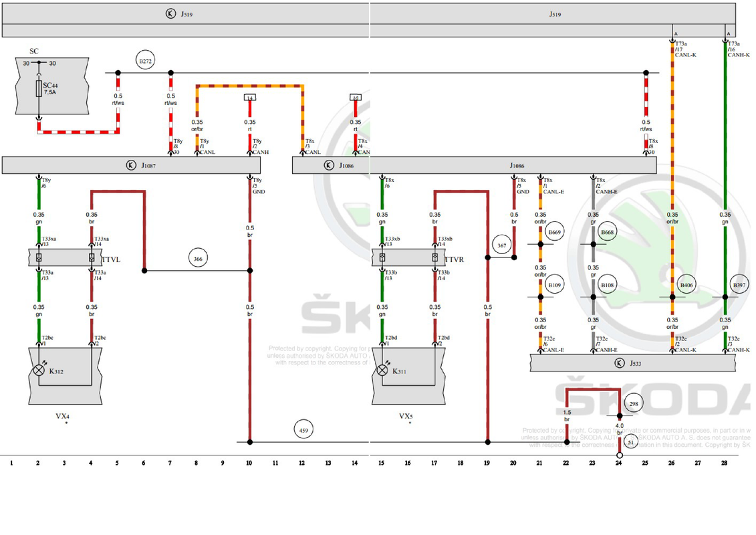Viewport: 756px width, 535px height.
Task: Click the T33xb /13 pin label
Action: click(x=392, y=241)
